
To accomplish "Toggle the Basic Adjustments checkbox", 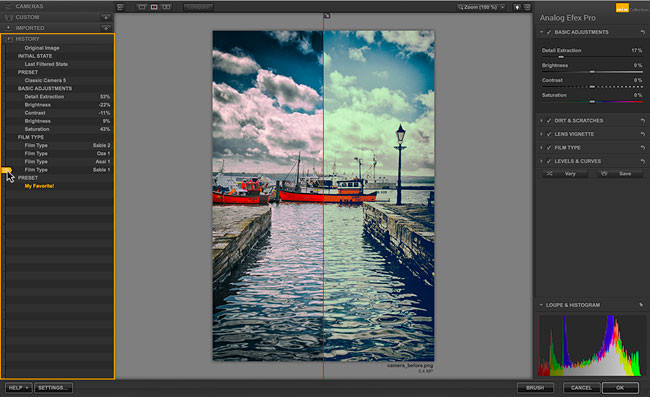I will [x=549, y=32].
